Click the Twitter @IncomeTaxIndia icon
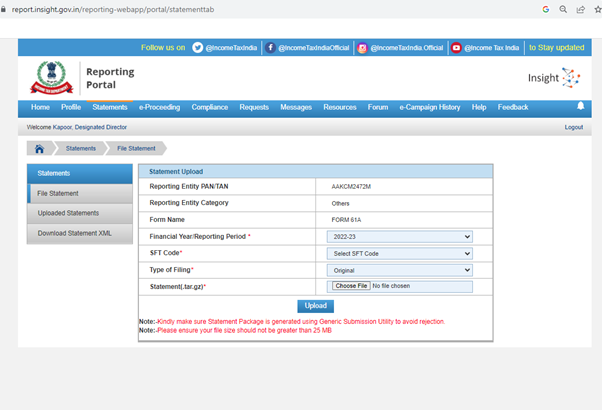This screenshot has height=410, width=602. pyautogui.click(x=198, y=47)
